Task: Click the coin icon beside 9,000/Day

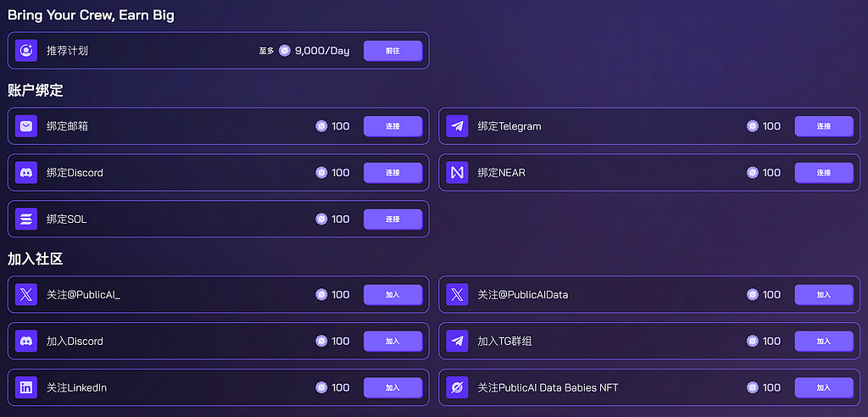Action: tap(285, 51)
